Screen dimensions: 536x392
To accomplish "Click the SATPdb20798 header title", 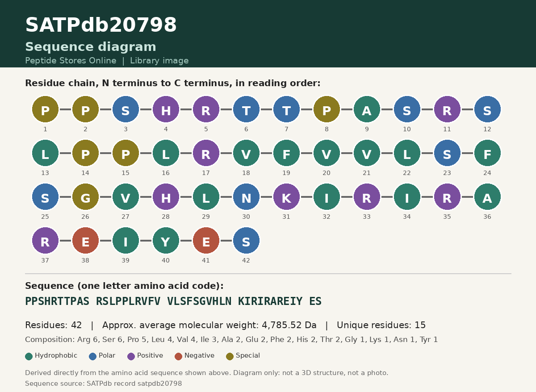I will (x=101, y=25).
